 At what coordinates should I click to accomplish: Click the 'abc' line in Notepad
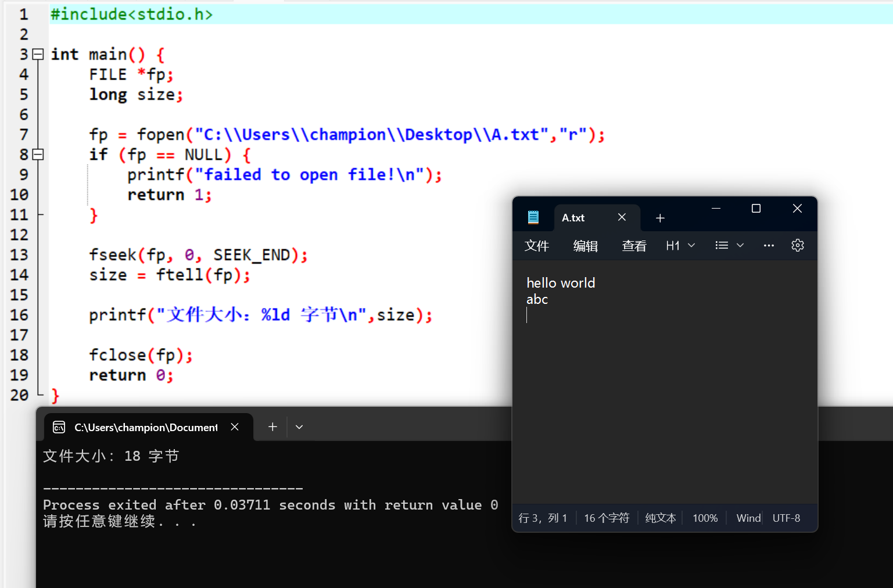tap(537, 299)
